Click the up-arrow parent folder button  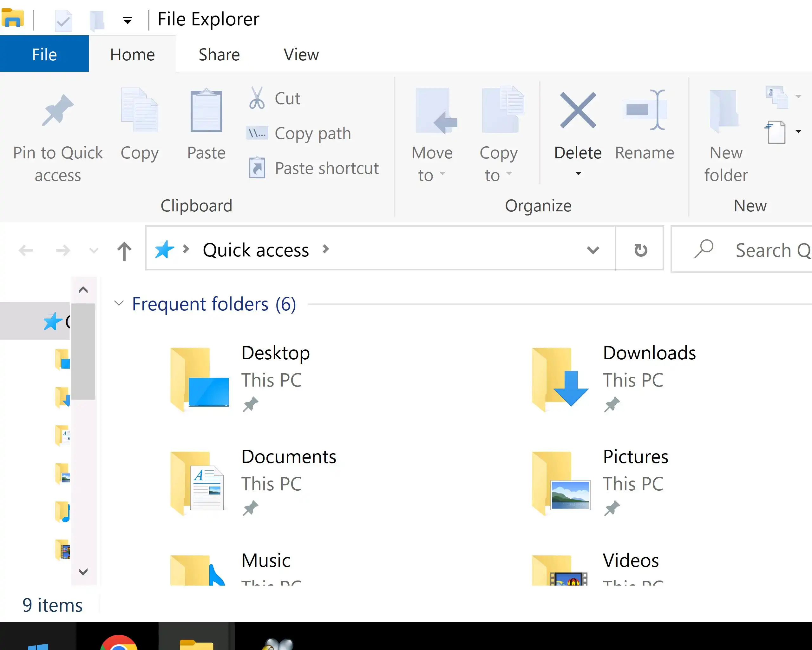[x=124, y=251]
